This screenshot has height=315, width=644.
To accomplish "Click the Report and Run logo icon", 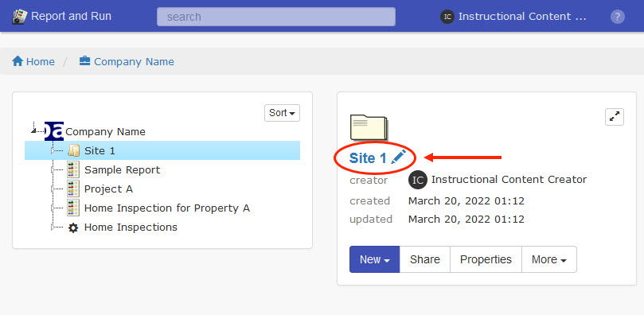I will [x=19, y=17].
